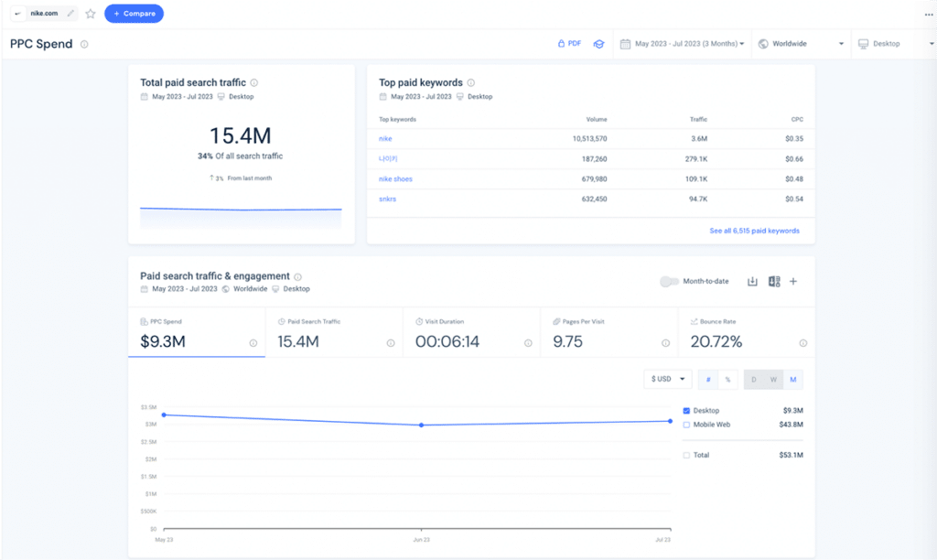Click the plus add-to-dashboard icon

tap(793, 282)
